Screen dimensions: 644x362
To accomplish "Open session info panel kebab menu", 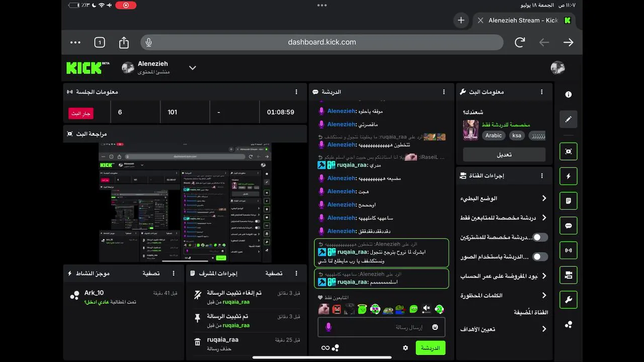I will (296, 92).
